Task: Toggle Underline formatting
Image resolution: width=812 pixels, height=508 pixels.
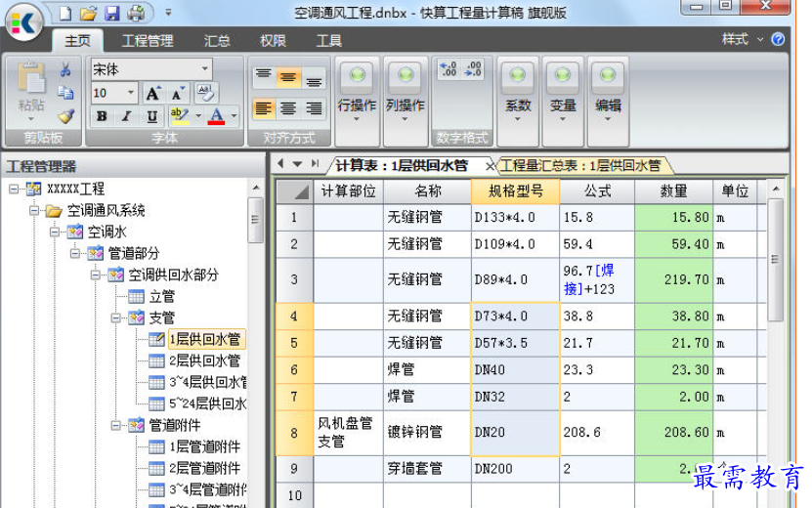Action: coord(151,116)
